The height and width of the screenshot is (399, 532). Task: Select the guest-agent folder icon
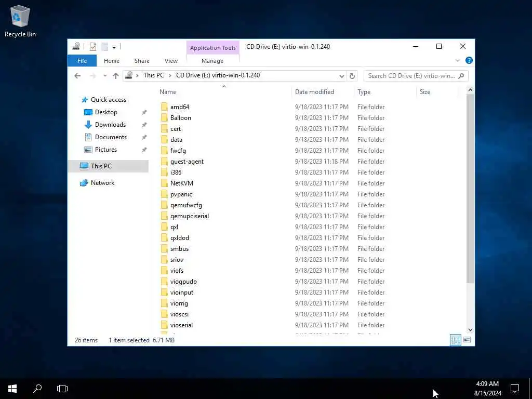(164, 162)
